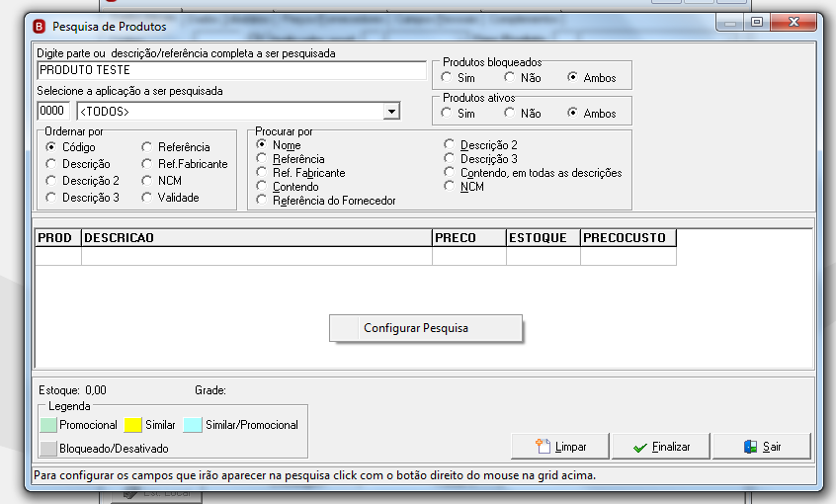Click the PRECO column header

[469, 238]
